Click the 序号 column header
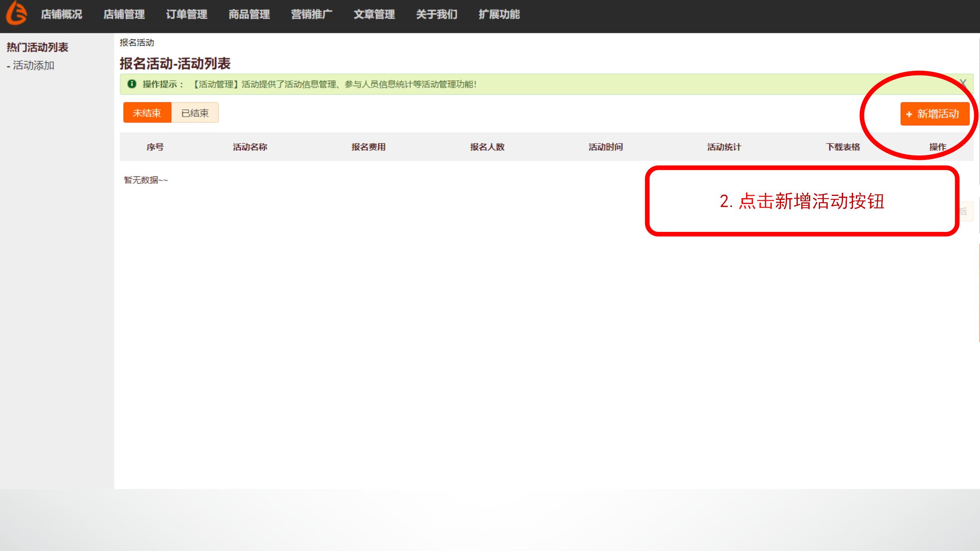980x551 pixels. (x=155, y=147)
